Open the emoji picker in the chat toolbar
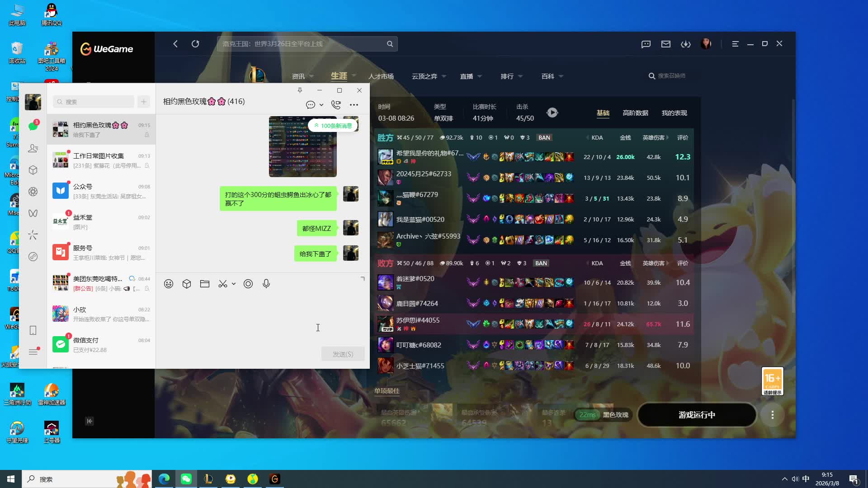 click(x=169, y=284)
